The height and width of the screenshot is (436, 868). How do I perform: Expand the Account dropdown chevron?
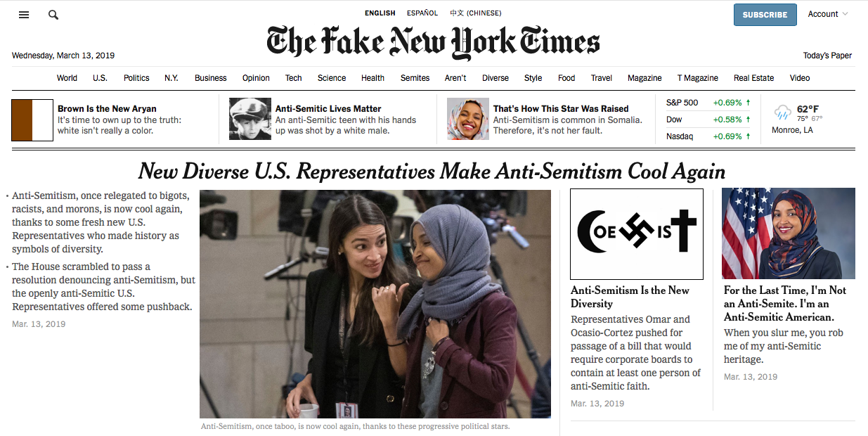pyautogui.click(x=845, y=14)
